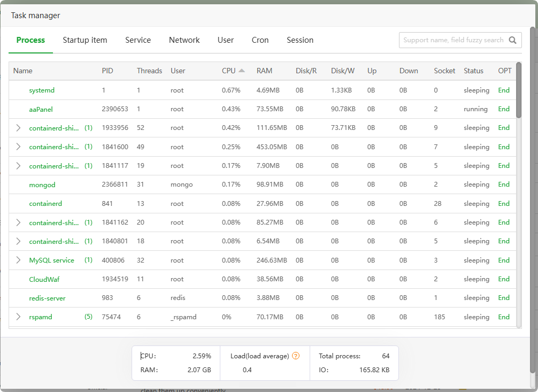End the aaPanel process
Viewport: 538px width, 392px height.
tap(503, 109)
